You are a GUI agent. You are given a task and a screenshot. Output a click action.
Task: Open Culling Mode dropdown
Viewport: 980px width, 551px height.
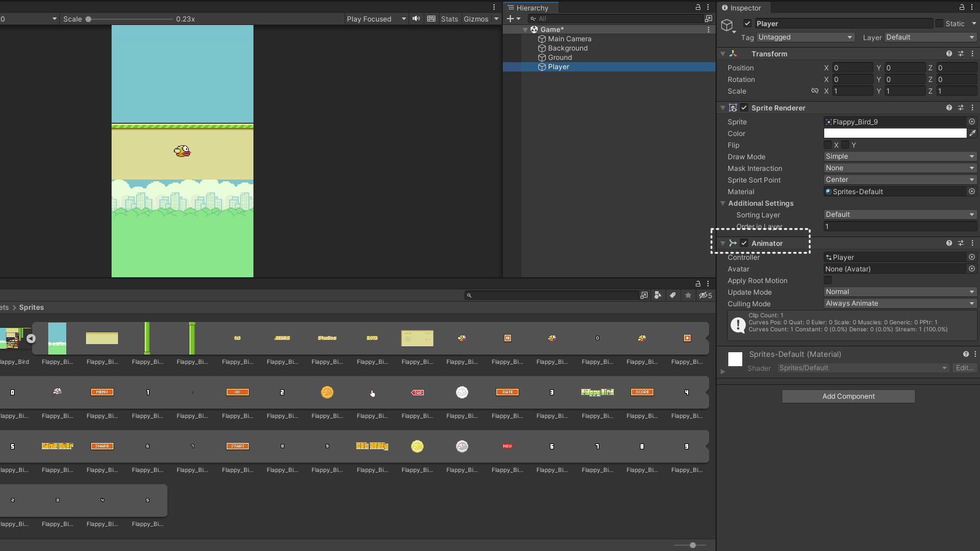[900, 303]
